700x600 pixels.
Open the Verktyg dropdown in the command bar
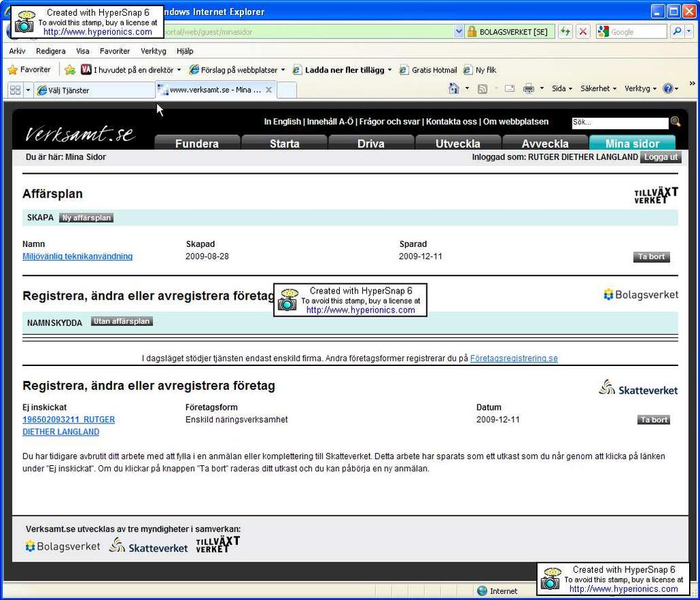[641, 88]
